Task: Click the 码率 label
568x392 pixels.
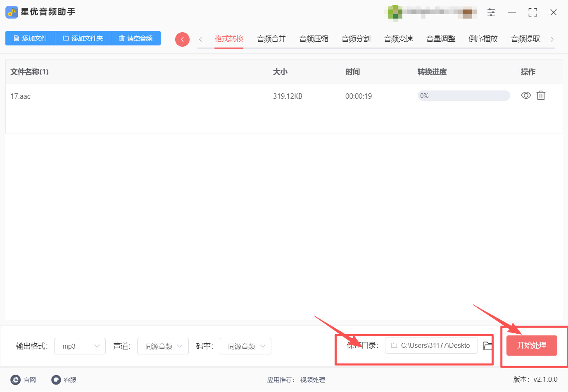Action: pos(205,346)
